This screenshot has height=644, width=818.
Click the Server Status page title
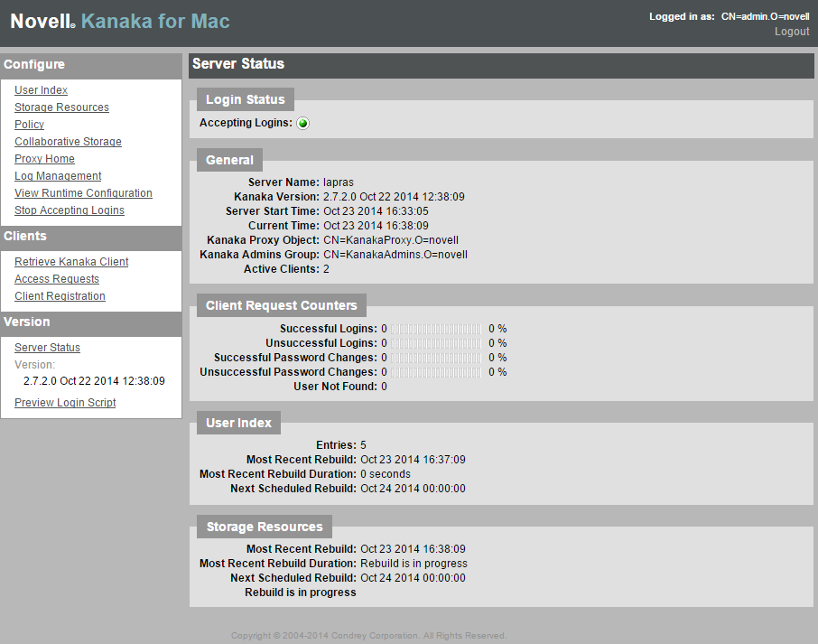[x=238, y=63]
